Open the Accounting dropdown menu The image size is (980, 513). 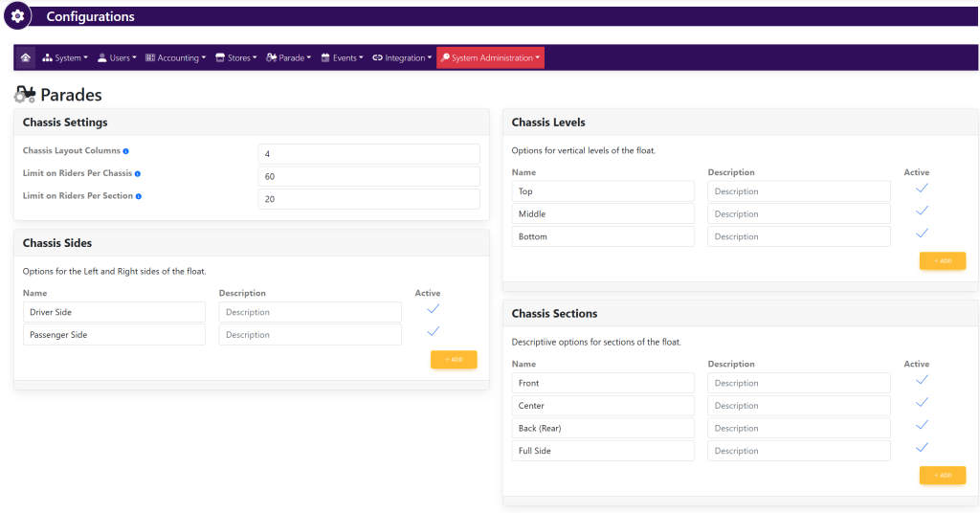click(x=175, y=58)
